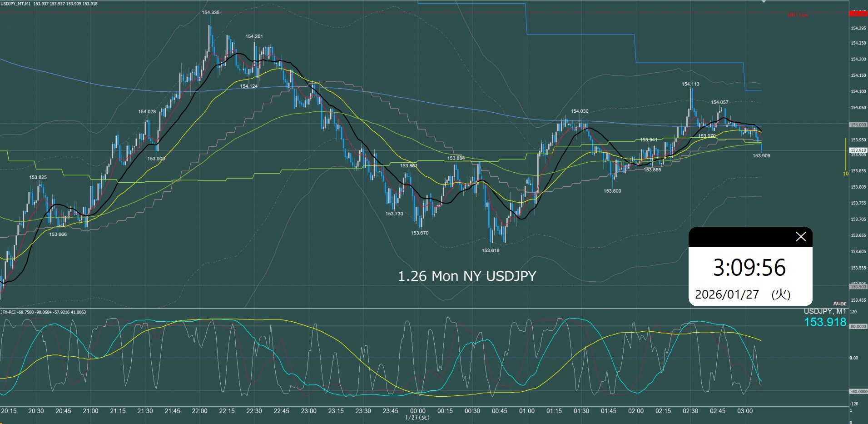Image resolution: width=868 pixels, height=424 pixels.
Task: Select the 154.335 high price label
Action: click(x=211, y=13)
